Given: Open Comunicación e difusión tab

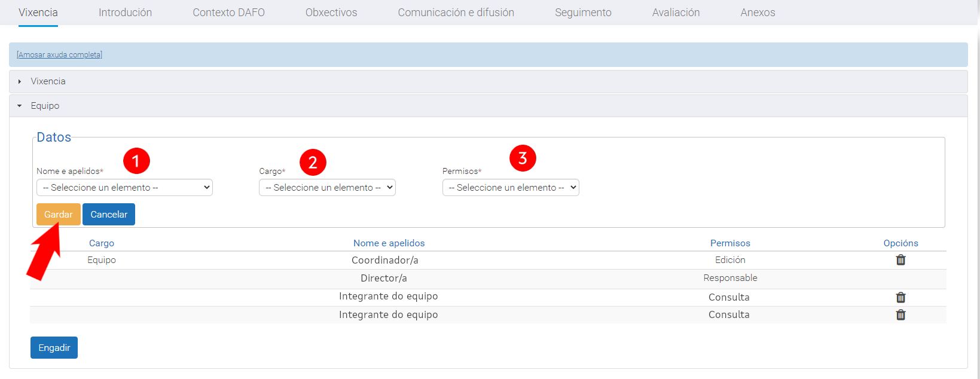Looking at the screenshot, I should pyautogui.click(x=456, y=13).
